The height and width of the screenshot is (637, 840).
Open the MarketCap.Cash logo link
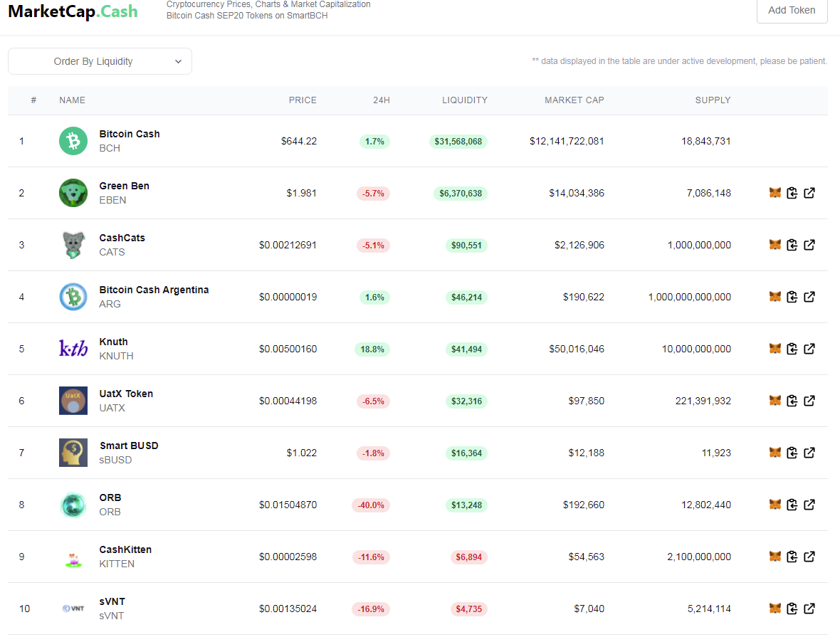(x=73, y=11)
